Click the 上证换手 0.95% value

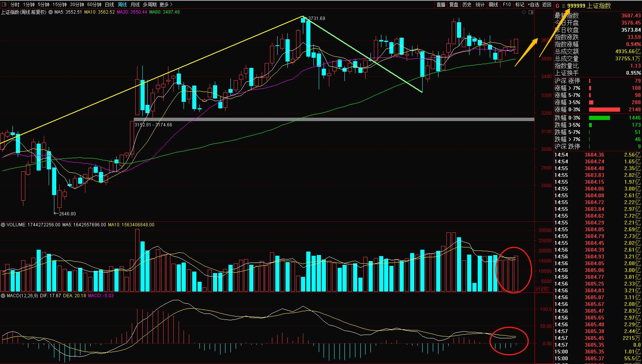[633, 73]
